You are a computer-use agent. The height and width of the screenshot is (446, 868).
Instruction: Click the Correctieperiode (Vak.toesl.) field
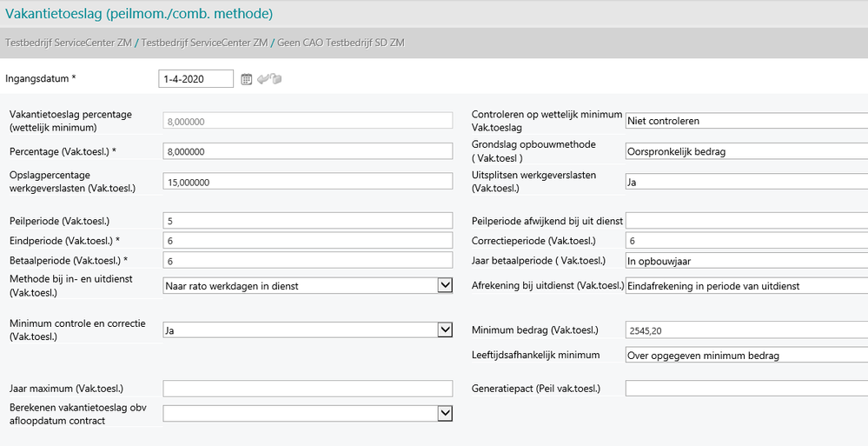coord(745,241)
